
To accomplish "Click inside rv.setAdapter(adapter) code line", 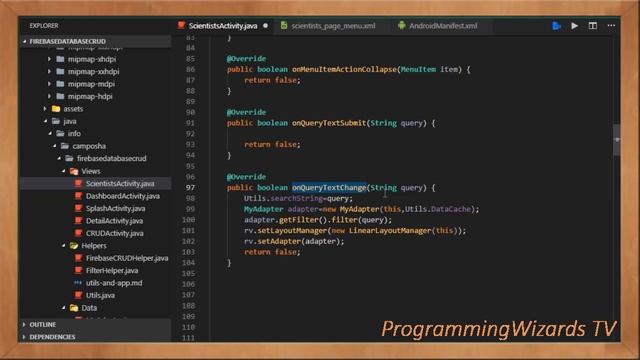I will [294, 241].
